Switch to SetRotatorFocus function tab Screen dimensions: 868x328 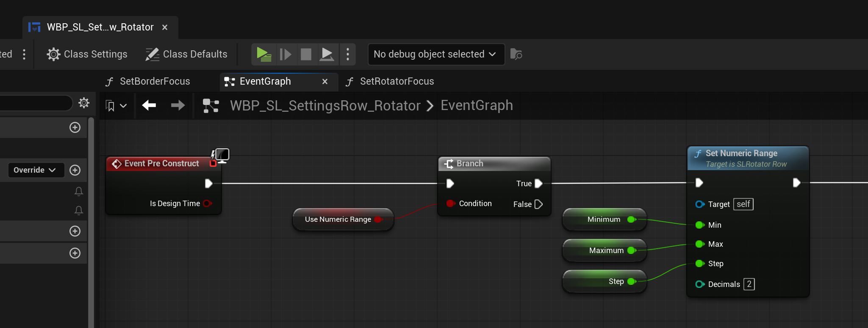391,81
